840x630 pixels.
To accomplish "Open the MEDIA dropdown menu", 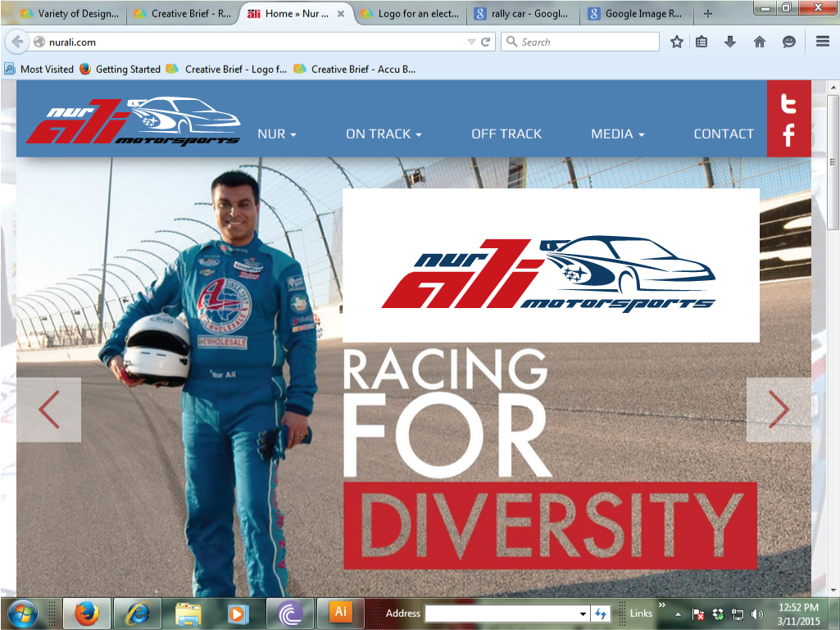I will (x=617, y=134).
